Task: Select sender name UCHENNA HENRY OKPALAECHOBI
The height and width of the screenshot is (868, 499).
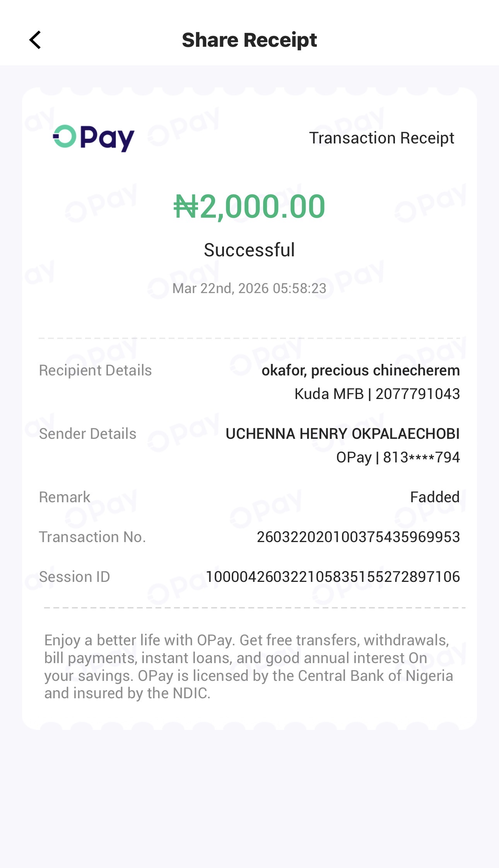Action: pyautogui.click(x=343, y=434)
